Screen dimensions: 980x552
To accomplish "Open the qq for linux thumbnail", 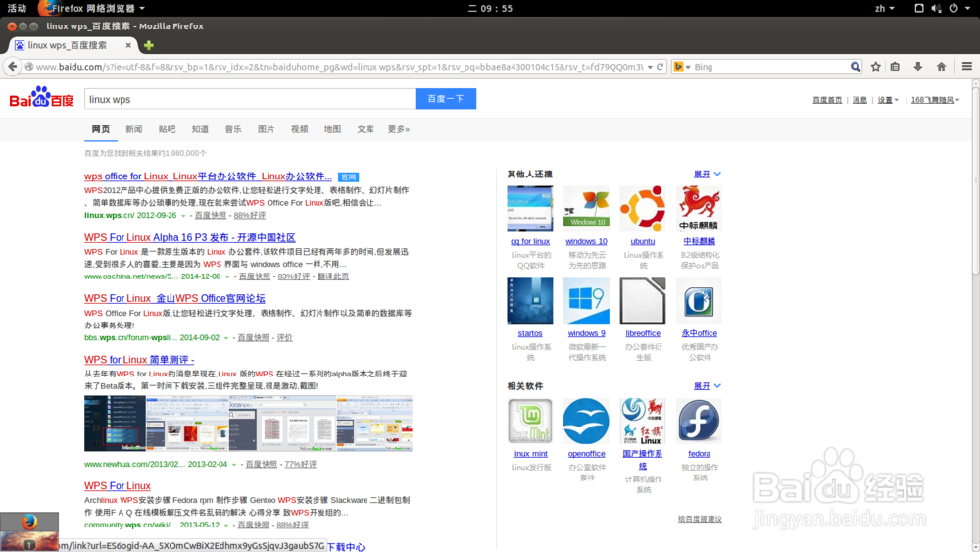I will click(x=530, y=209).
